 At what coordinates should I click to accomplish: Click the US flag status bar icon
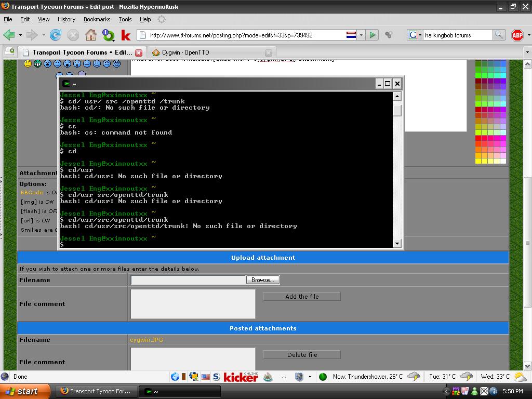(x=206, y=377)
